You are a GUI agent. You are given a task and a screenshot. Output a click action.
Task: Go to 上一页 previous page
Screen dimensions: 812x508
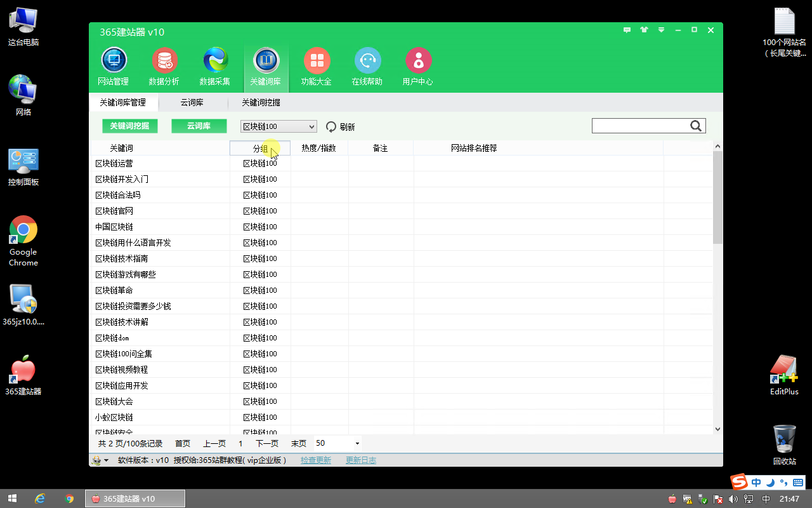coord(214,444)
